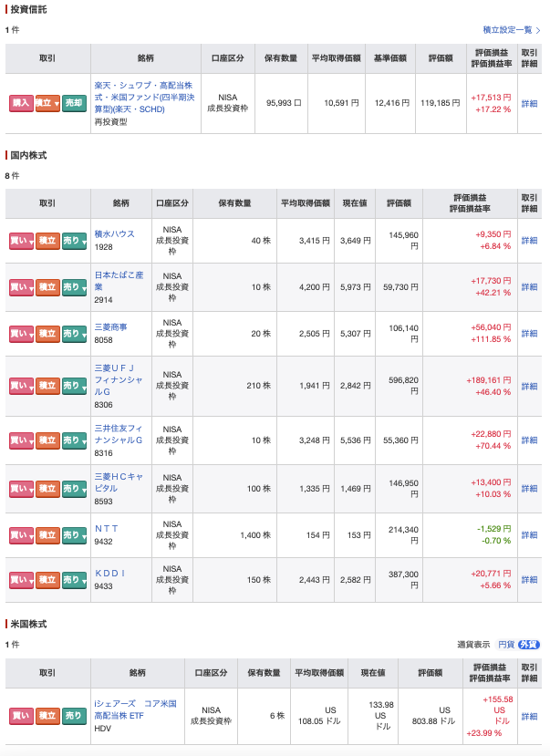Select NTT loss value -1,529 円
Viewport: 550px width, 756px height.
click(x=493, y=529)
